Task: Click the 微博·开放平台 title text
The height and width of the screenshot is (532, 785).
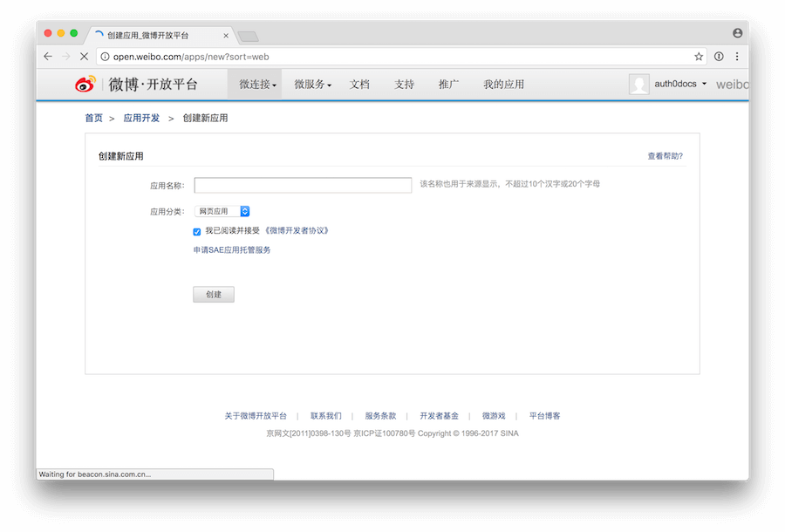Action: (154, 84)
